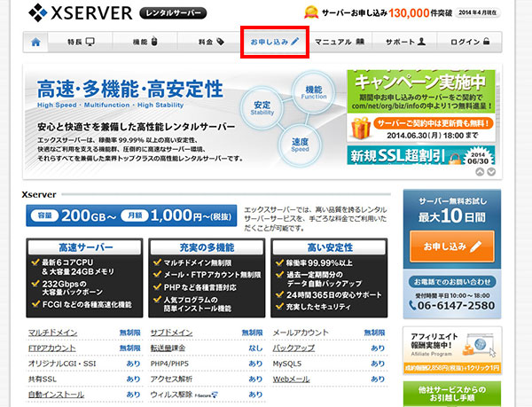Open the バックアップ link
Viewport: 532px width, 407px height.
(x=293, y=348)
